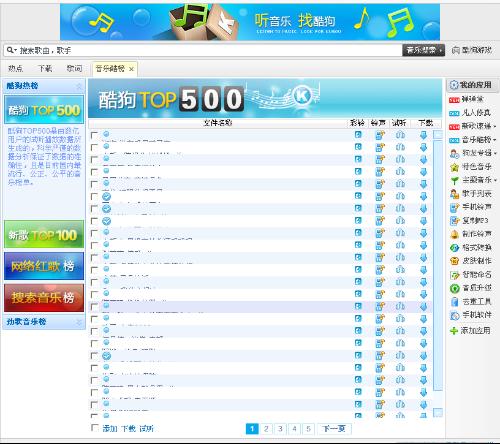Close the 音乐酷榜 tab

[x=131, y=69]
